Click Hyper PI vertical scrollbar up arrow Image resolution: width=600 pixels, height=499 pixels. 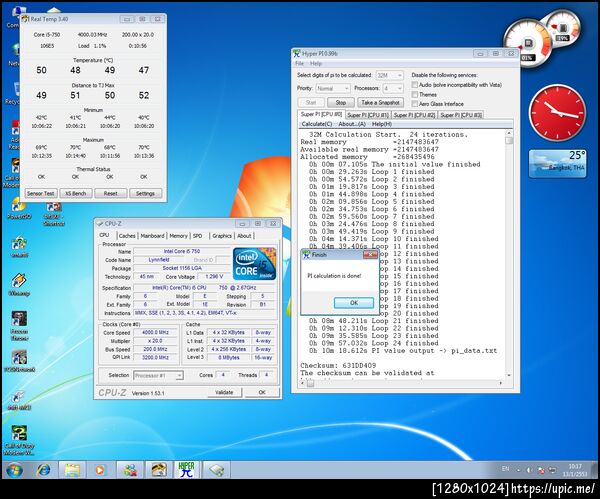coord(509,133)
